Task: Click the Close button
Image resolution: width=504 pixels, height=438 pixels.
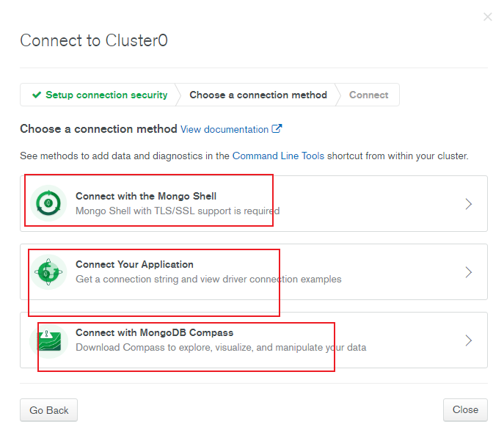Action: [x=465, y=409]
